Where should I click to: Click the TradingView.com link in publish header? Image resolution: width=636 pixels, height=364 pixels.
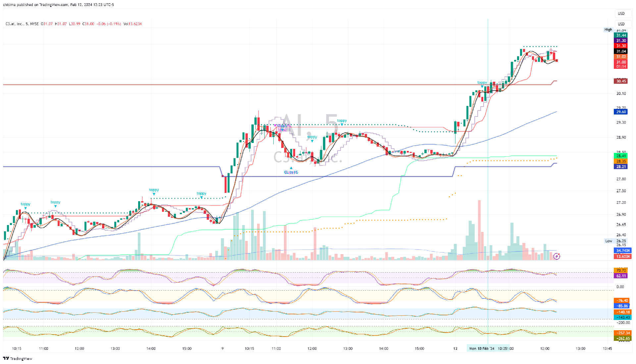(54, 5)
